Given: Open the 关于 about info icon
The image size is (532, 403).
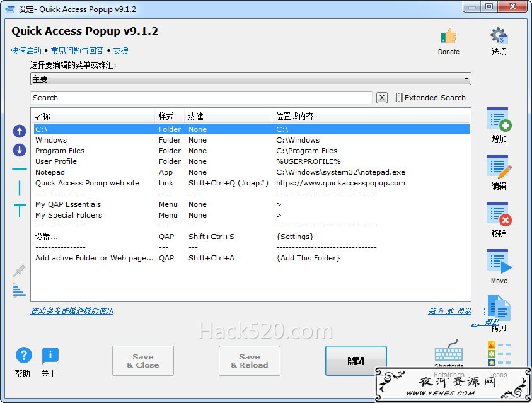Looking at the screenshot, I should [50, 356].
